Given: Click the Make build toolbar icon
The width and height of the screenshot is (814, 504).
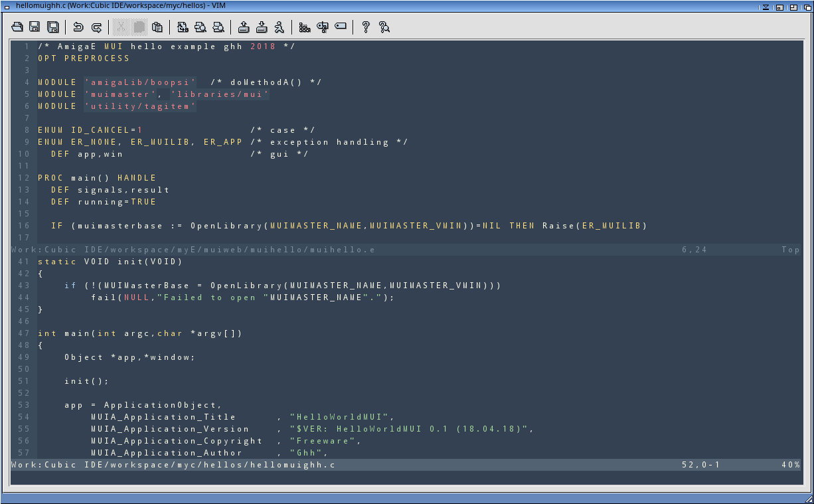Looking at the screenshot, I should 305,27.
